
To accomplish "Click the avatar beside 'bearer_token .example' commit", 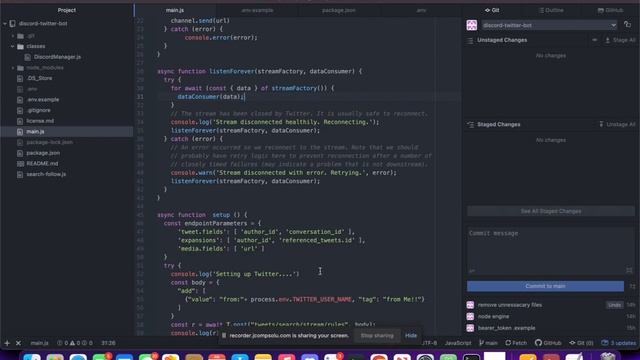I will tap(470, 328).
